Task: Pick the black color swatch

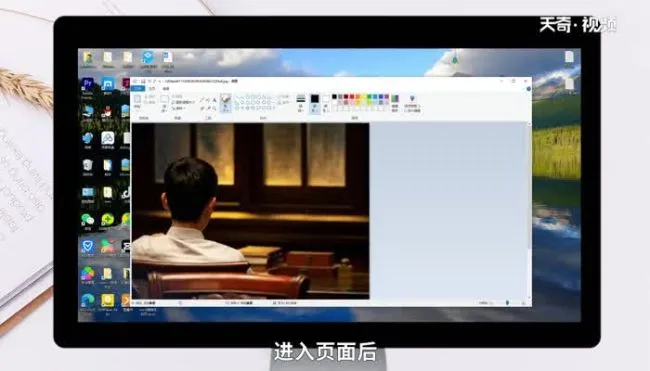Action: (x=334, y=97)
